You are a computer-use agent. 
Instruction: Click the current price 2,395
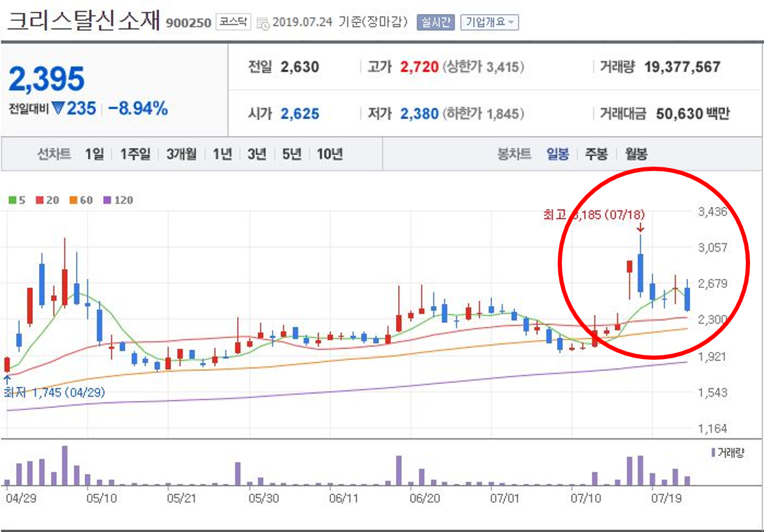[x=47, y=79]
